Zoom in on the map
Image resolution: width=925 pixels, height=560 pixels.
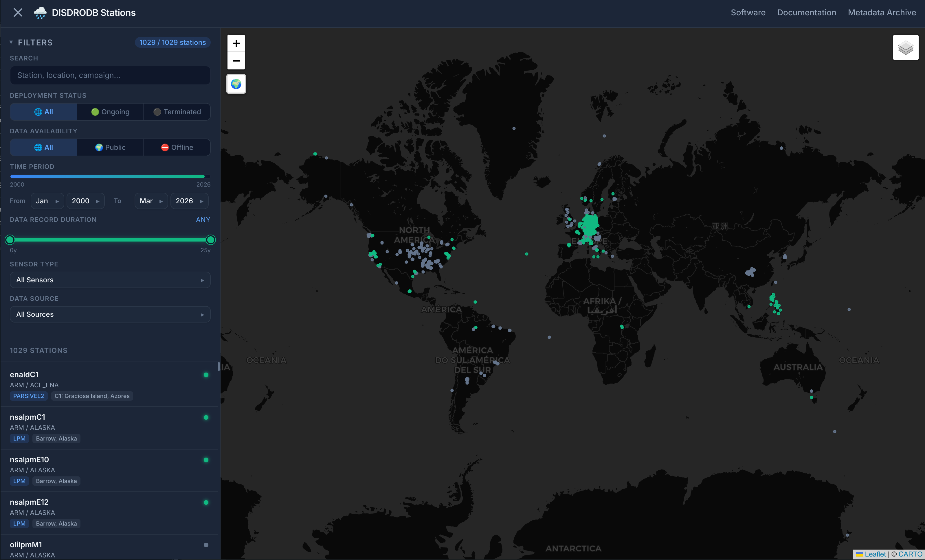point(236,43)
